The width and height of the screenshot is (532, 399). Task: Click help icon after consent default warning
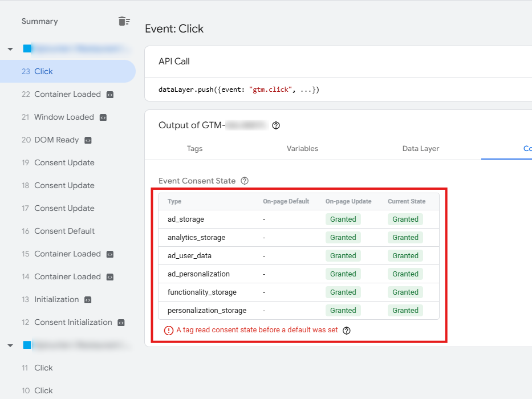tap(346, 330)
